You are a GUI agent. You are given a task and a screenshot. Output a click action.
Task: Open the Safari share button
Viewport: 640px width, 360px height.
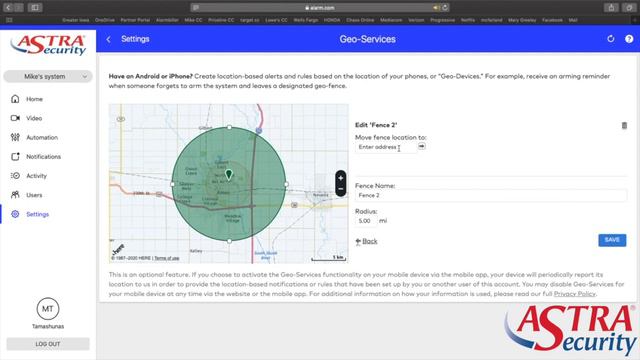(611, 7)
